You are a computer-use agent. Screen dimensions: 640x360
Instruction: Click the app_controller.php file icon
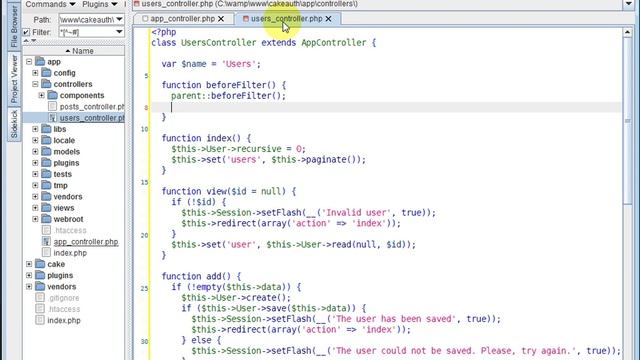click(x=46, y=242)
